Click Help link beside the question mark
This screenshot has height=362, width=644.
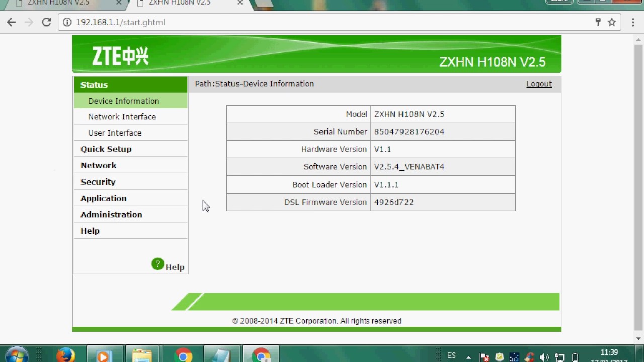[x=175, y=267]
